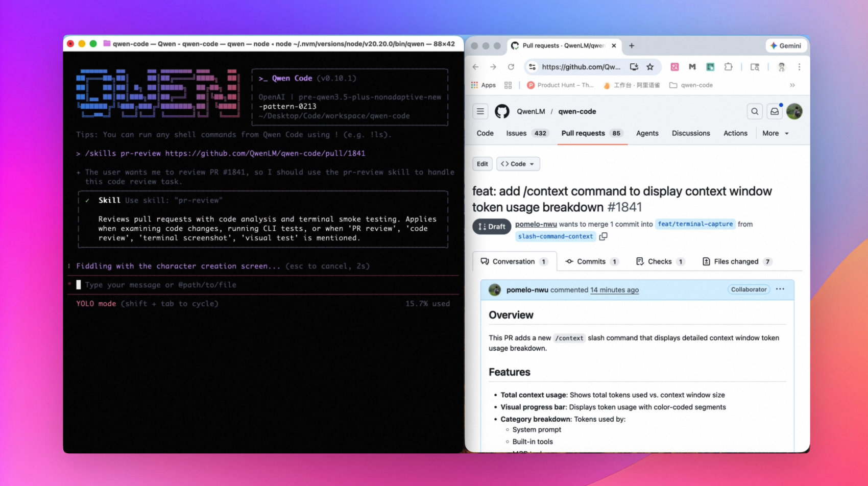Click the browser address bar
868x486 pixels.
coord(582,67)
